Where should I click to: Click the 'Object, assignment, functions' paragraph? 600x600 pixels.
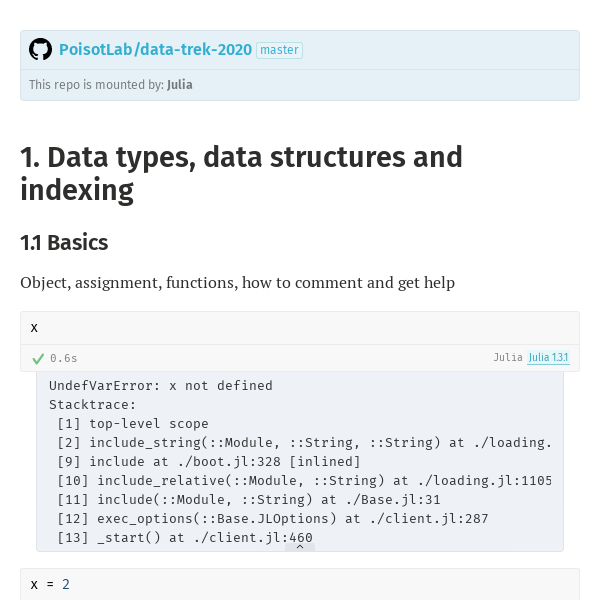coord(238,283)
